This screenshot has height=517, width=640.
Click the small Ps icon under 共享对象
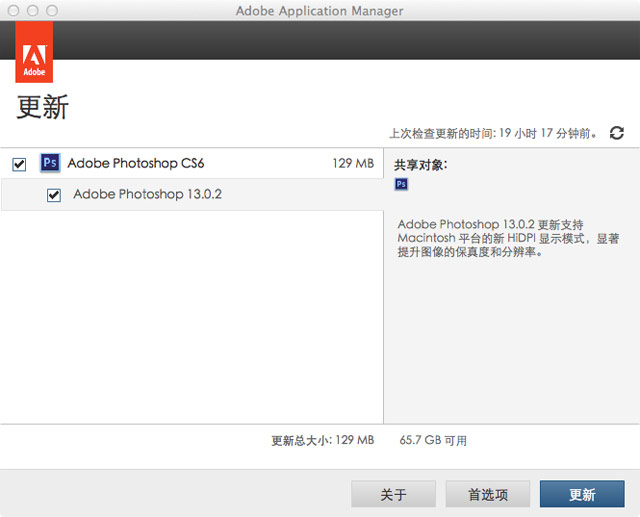pos(401,184)
